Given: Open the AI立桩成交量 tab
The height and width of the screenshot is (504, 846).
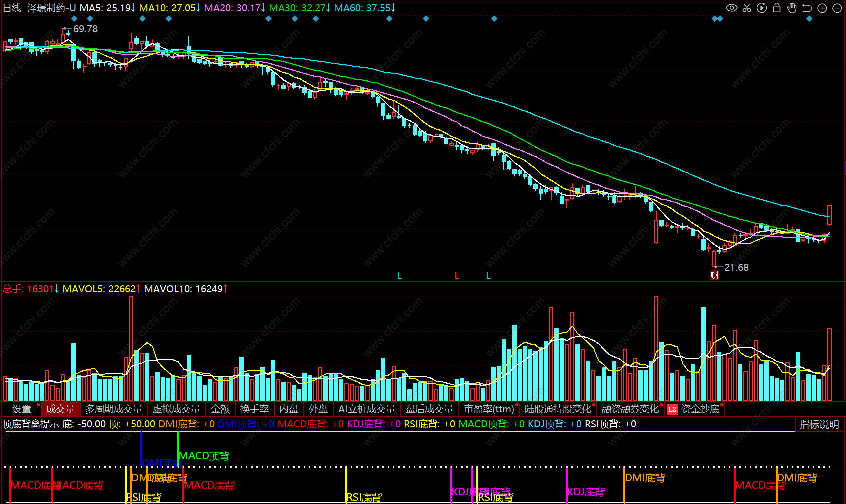Looking at the screenshot, I should (367, 409).
